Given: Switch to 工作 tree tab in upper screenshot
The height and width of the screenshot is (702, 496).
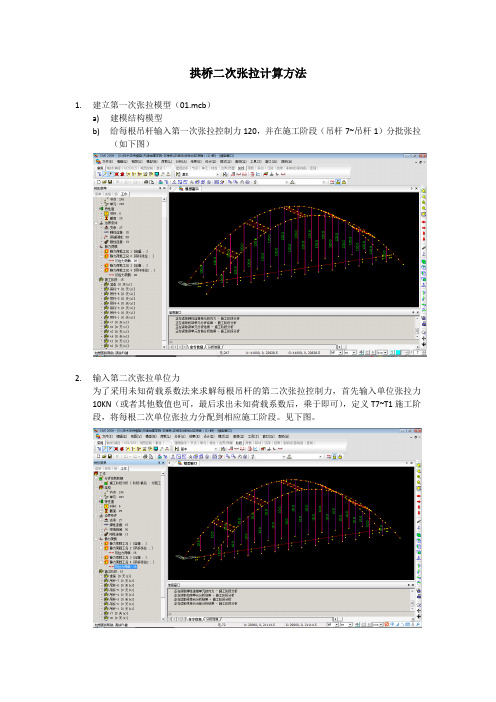Looking at the screenshot, I should point(124,194).
